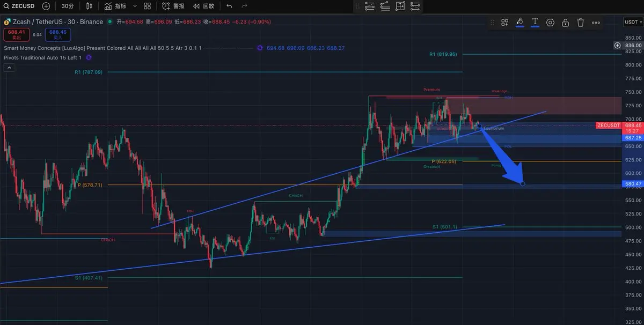Click the S1 (501.1) pivot label
This screenshot has height=325, width=644.
[445, 227]
